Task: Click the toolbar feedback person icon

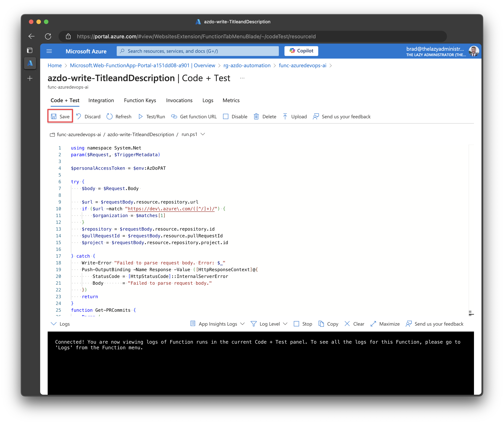Action: [316, 117]
